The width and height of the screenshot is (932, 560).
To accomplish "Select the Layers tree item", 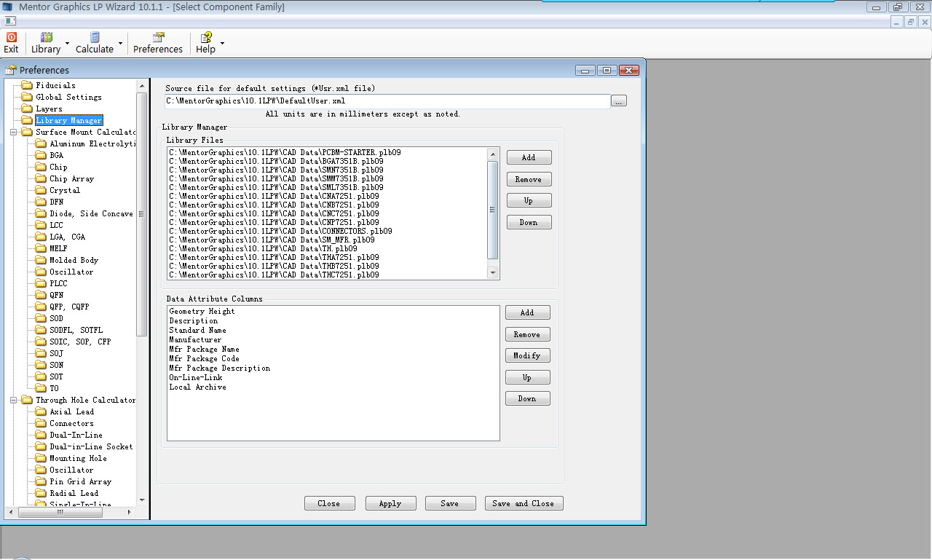I will (50, 109).
